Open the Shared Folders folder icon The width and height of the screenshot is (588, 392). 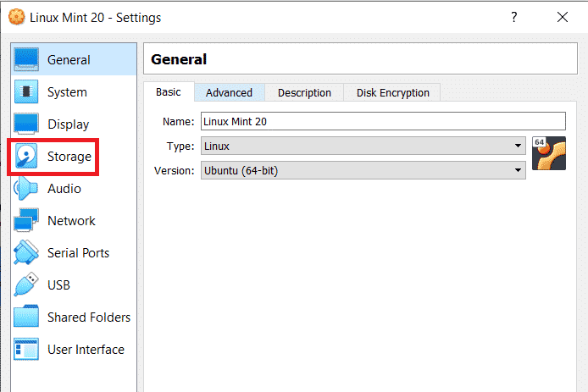pyautogui.click(x=27, y=317)
